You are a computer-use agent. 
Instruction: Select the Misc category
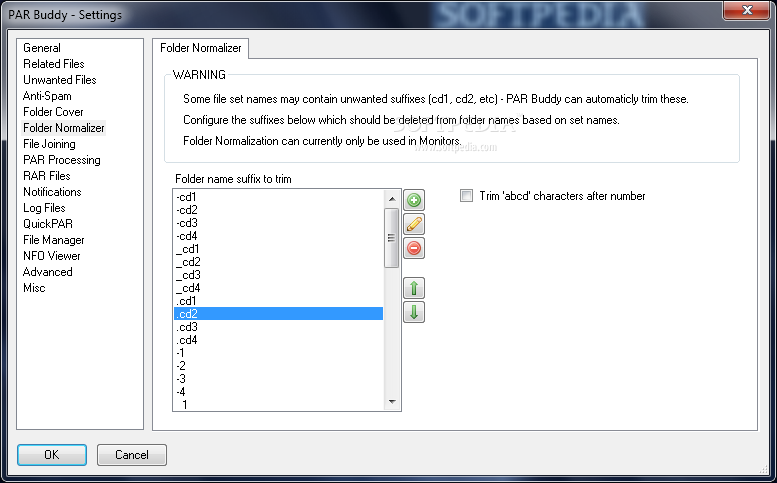(34, 288)
